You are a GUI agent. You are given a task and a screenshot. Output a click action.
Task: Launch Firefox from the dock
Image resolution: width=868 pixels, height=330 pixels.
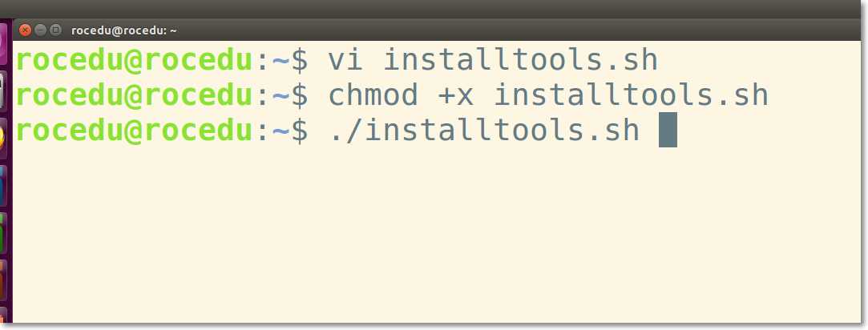point(3,137)
